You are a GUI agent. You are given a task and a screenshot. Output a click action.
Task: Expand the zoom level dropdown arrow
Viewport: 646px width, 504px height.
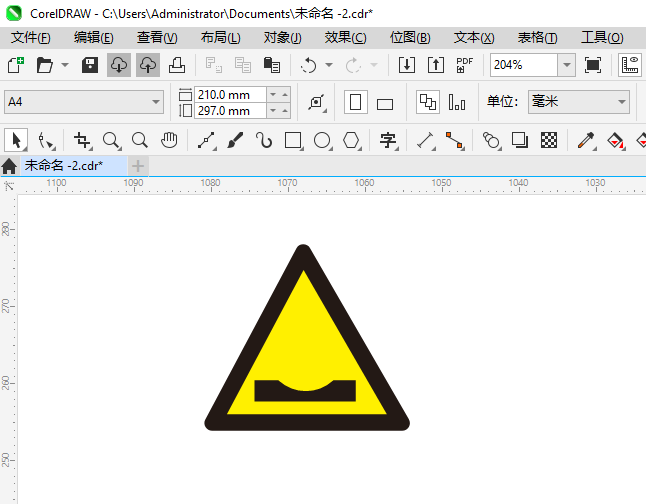567,65
